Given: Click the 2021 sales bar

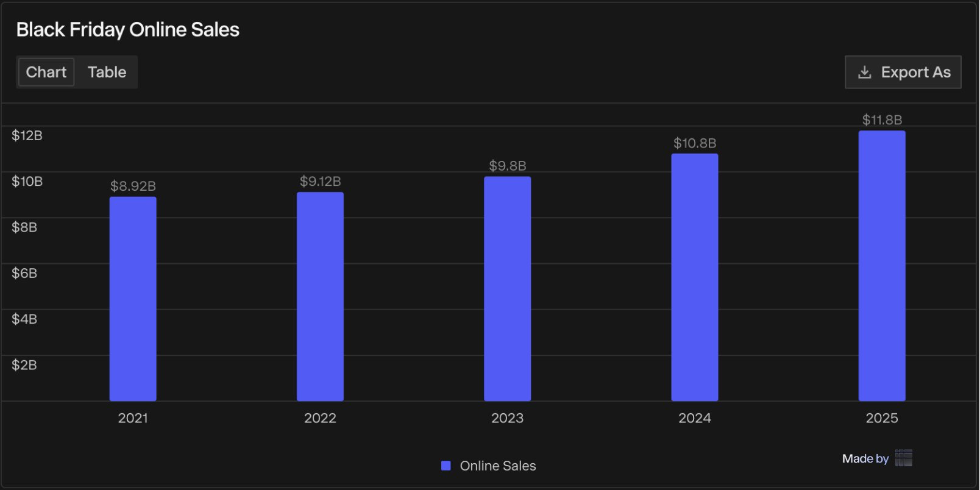Looking at the screenshot, I should [133, 299].
